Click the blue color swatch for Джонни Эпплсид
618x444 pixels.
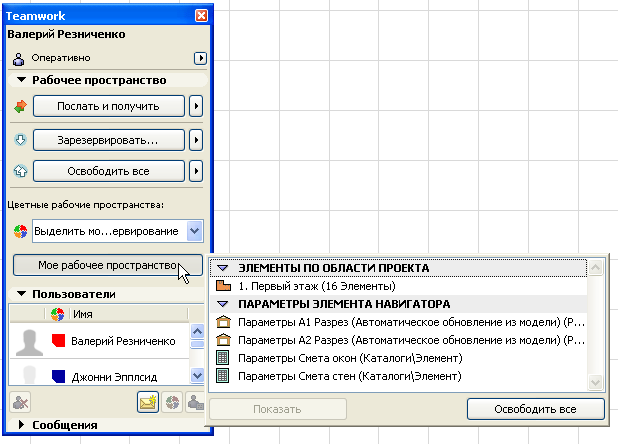[x=58, y=376]
